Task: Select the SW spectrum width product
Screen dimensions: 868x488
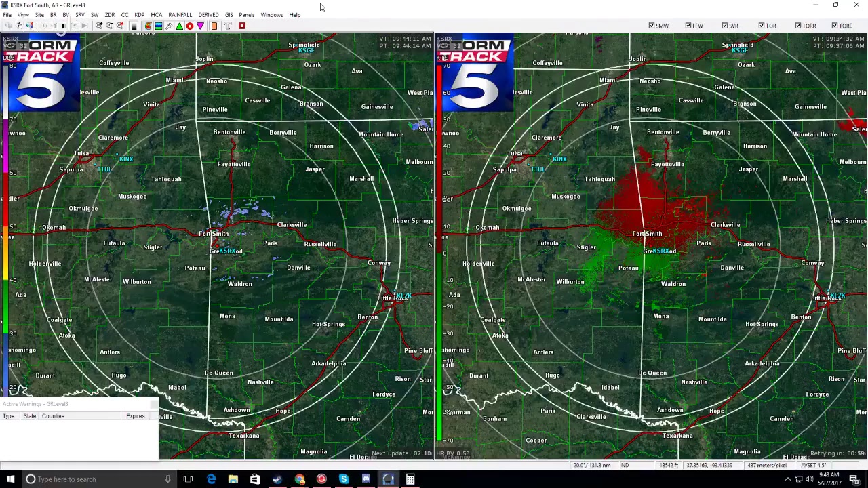Action: point(94,15)
